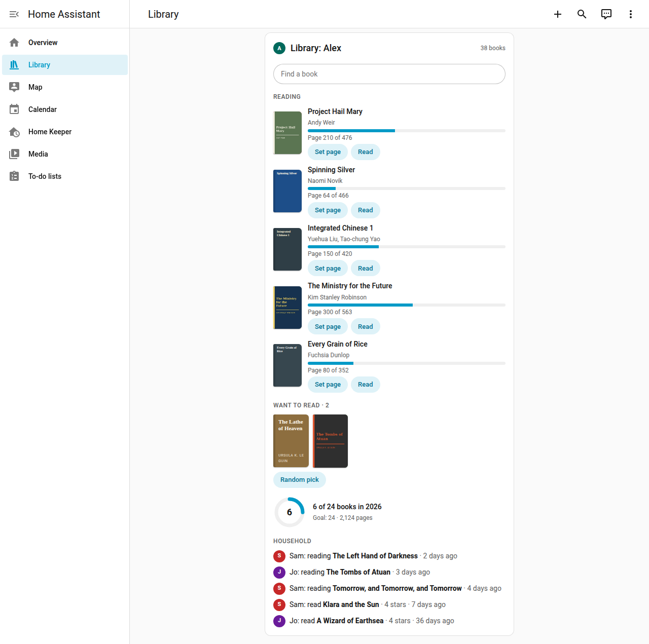Screen dimensions: 649x644
Task: Click the plus add icon in header
Action: click(558, 14)
